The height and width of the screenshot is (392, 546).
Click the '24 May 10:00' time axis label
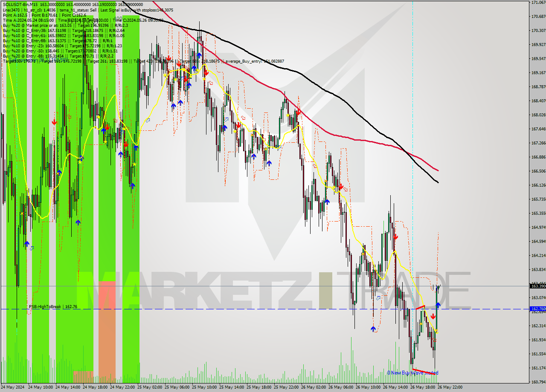[41, 388]
